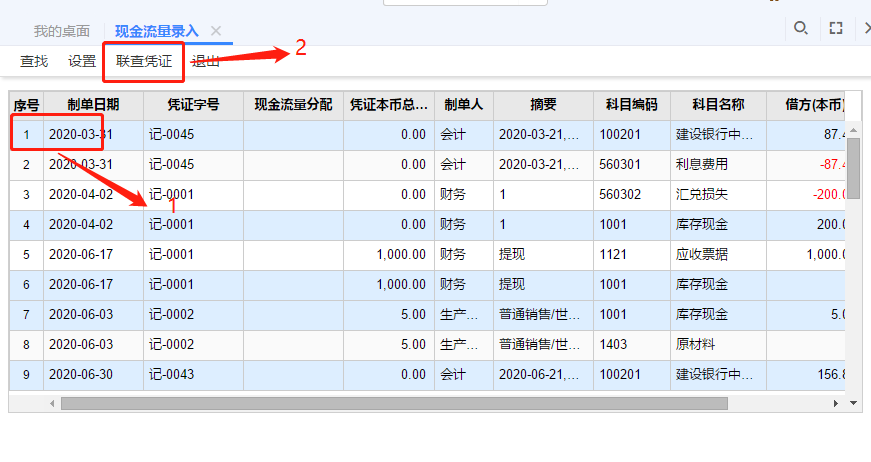Click the 凭证字号 column header

(193, 105)
